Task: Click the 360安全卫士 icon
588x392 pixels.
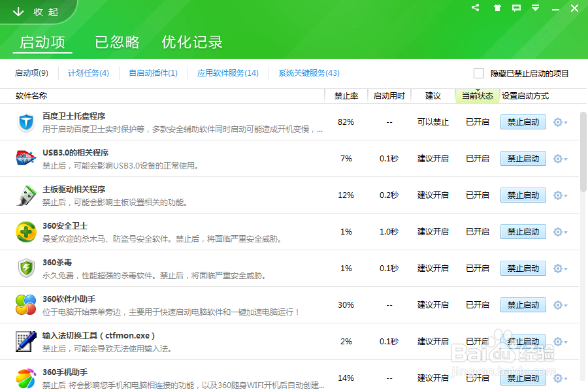Action: click(x=26, y=232)
